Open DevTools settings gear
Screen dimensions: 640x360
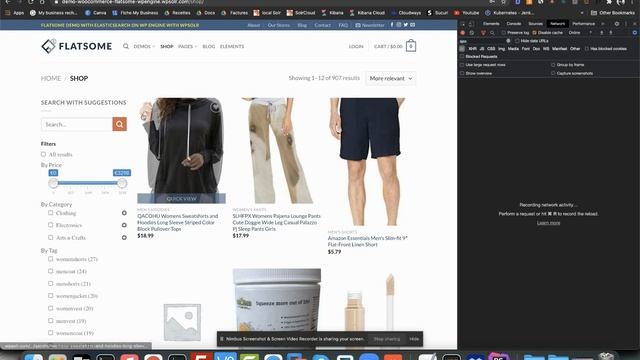tap(617, 24)
